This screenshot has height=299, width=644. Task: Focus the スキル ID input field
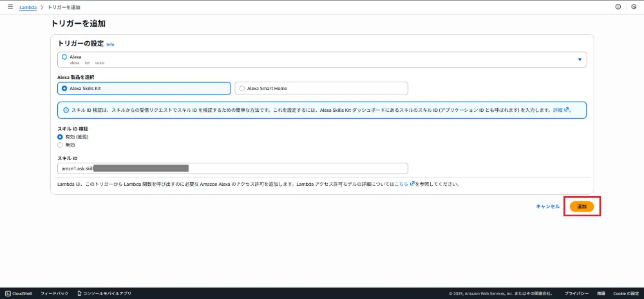click(232, 168)
